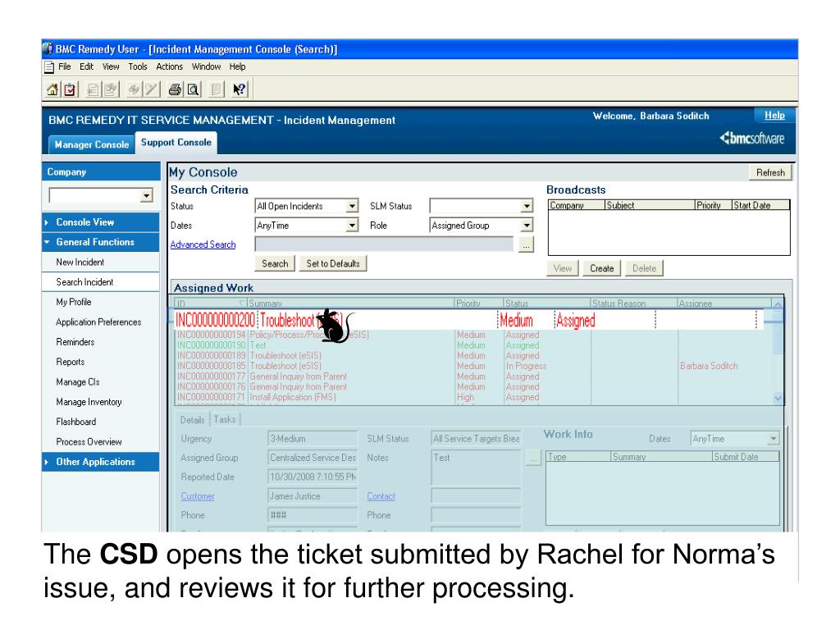Click the Print toolbar icon
The image size is (840, 630).
click(x=175, y=89)
